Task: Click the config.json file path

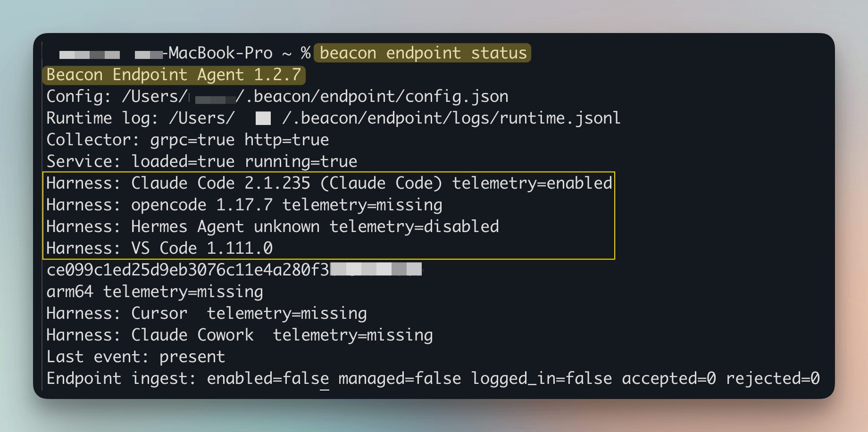Action: coord(315,97)
